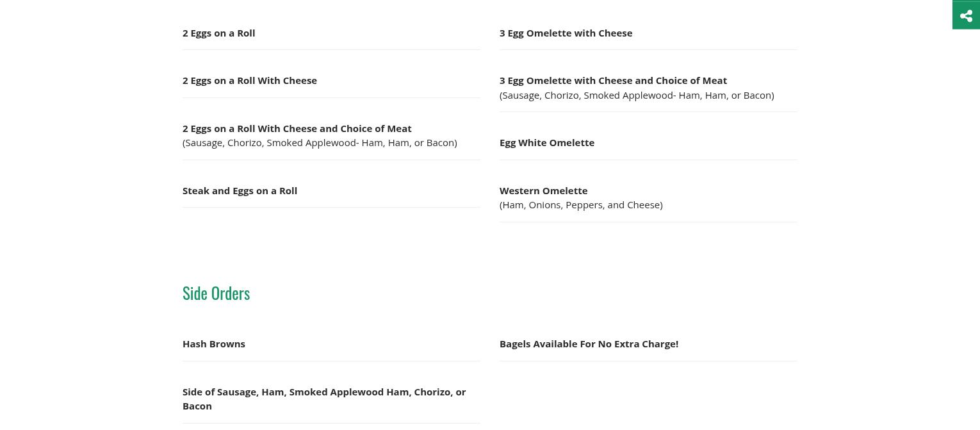Click the green share icon

[966, 15]
